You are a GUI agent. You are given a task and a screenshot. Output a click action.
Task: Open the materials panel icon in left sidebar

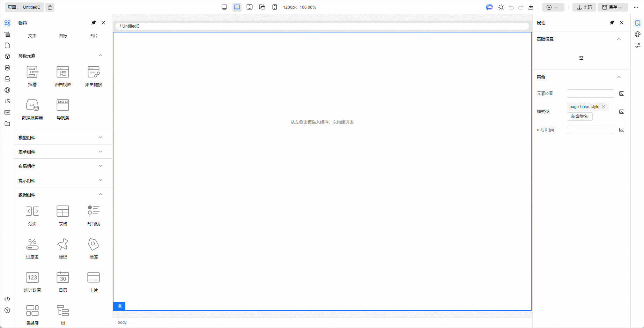tap(7, 23)
